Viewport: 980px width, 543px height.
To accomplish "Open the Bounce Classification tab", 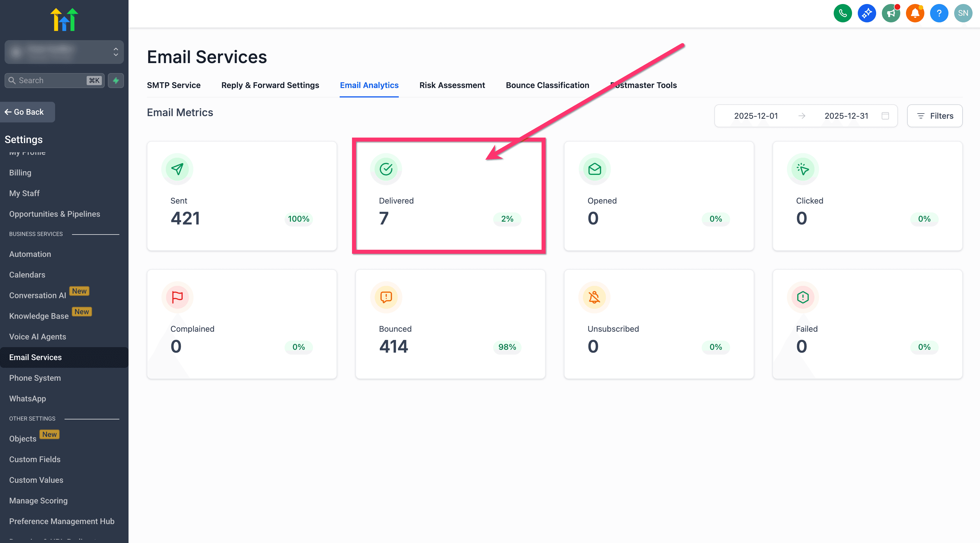I will coord(547,85).
